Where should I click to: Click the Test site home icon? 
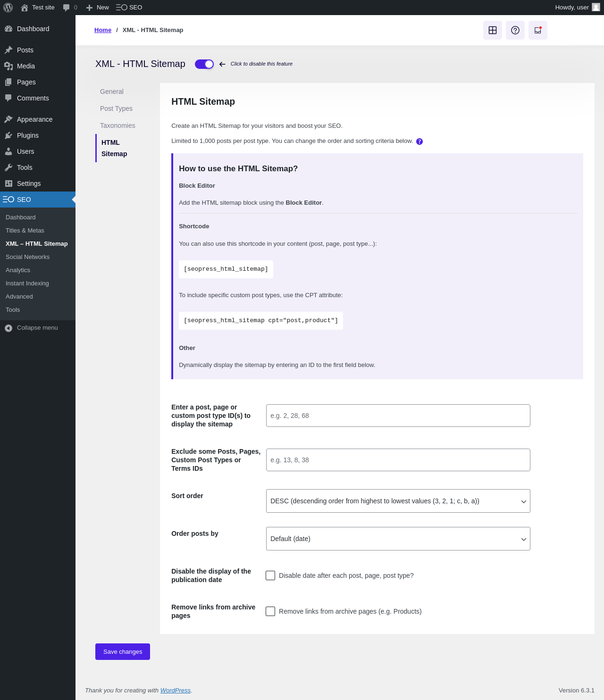[x=25, y=8]
